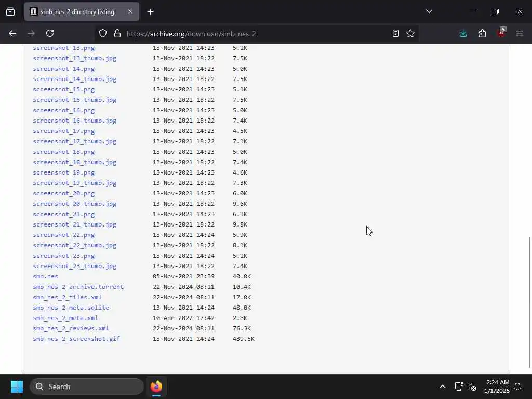Select the 10-Apr-2022 17:42 date text
Screen dimensions: 532x399
(x=183, y=318)
